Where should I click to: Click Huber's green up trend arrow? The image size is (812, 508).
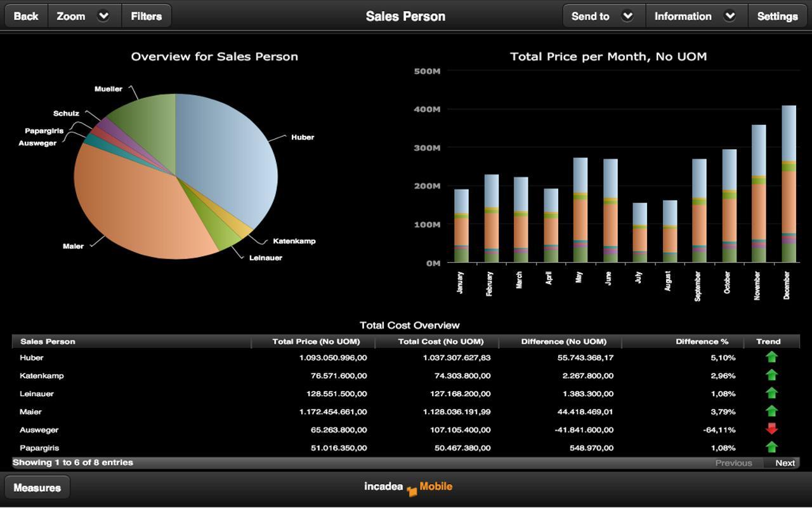tap(771, 357)
